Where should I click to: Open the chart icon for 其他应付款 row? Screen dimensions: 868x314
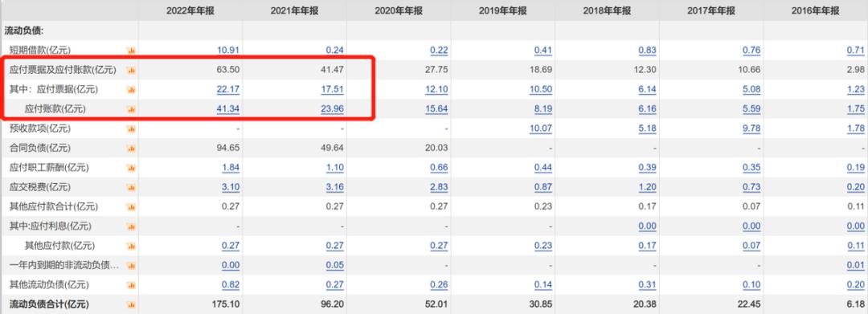[x=131, y=246]
